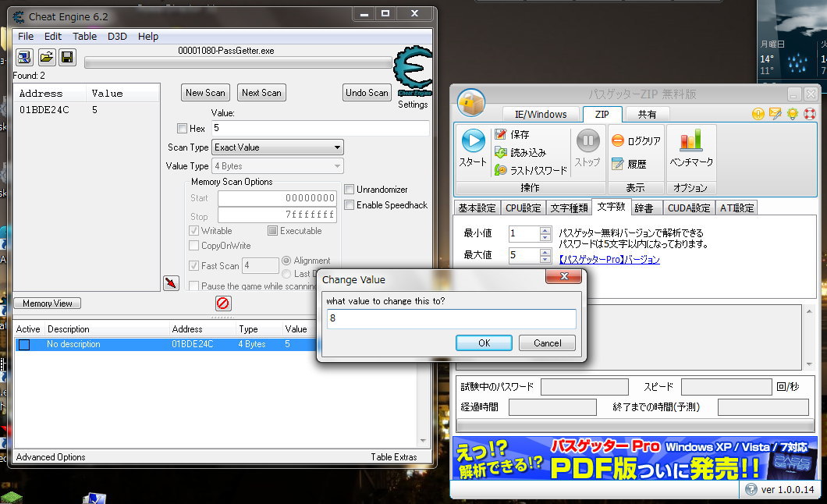Select the Alignment radio button

coord(286,261)
